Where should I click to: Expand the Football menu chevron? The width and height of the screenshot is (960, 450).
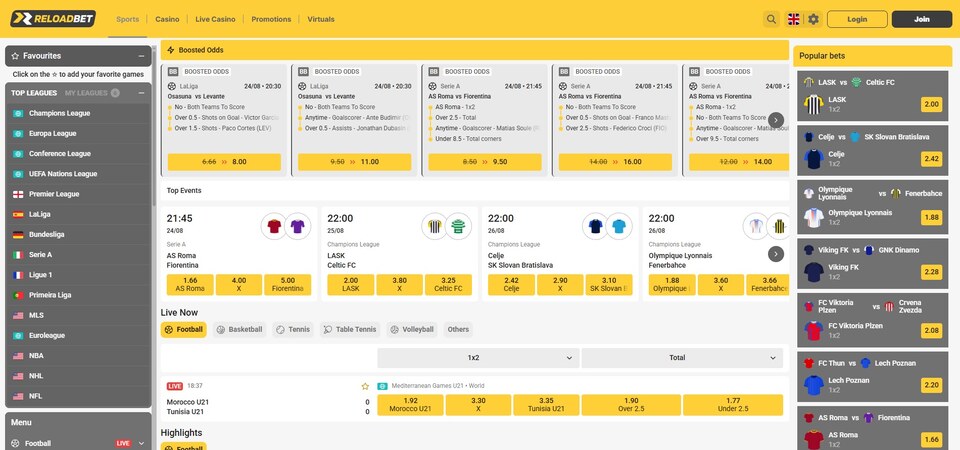tap(141, 443)
